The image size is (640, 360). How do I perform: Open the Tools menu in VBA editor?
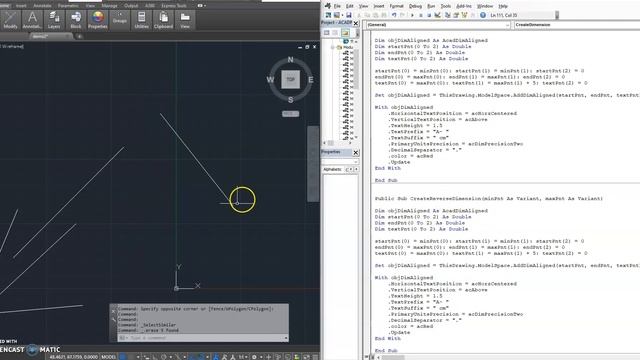coord(445,6)
